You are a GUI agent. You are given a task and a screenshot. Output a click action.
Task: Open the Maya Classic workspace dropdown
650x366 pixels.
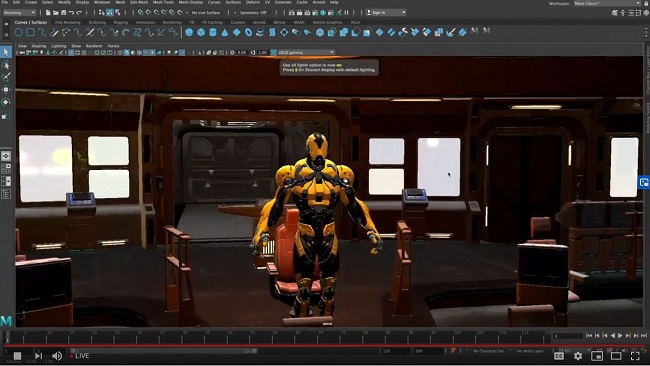(607, 3)
